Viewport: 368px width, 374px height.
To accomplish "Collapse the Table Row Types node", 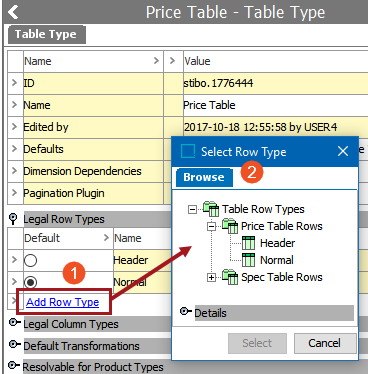I will [192, 210].
